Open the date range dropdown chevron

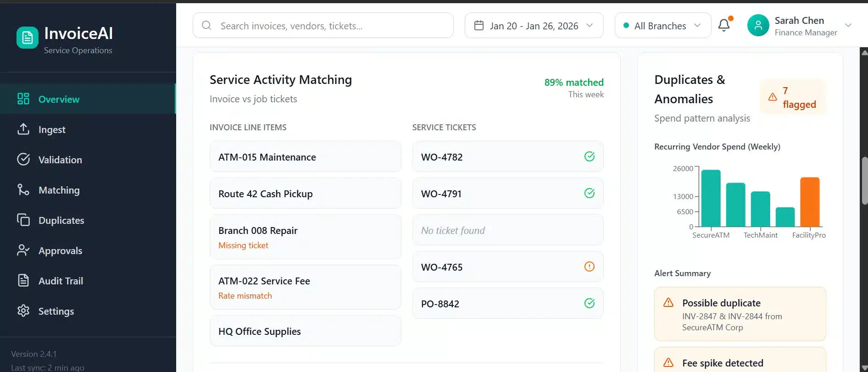click(x=590, y=25)
